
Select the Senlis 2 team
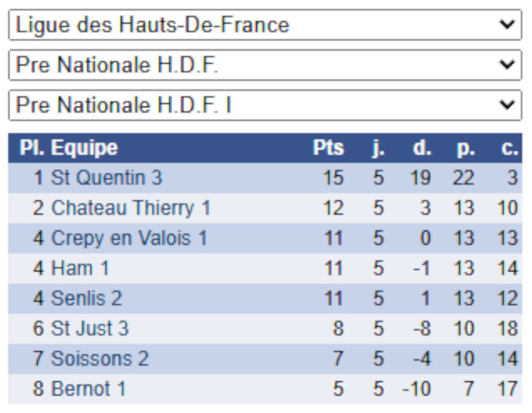(x=86, y=299)
